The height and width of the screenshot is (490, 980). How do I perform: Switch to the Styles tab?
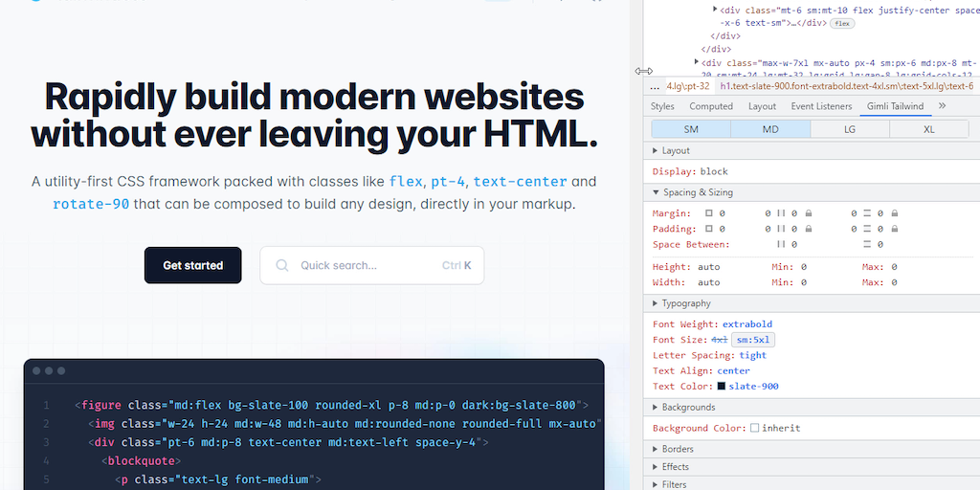(662, 106)
